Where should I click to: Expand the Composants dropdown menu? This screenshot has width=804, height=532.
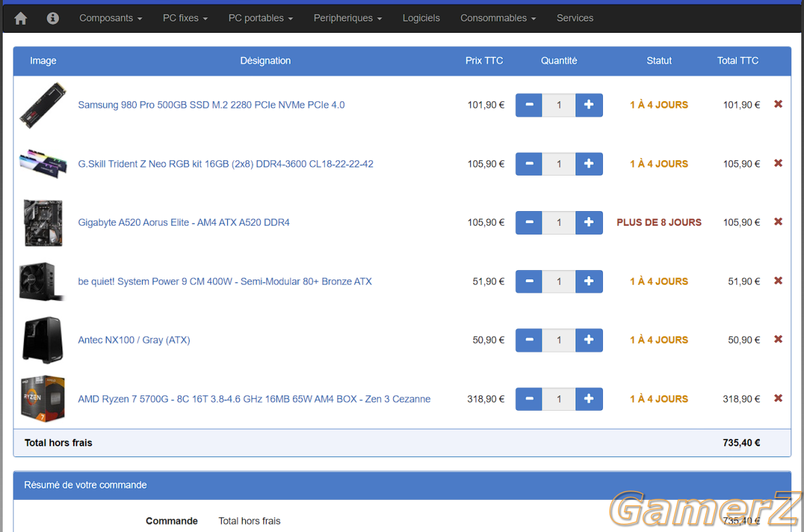point(111,18)
